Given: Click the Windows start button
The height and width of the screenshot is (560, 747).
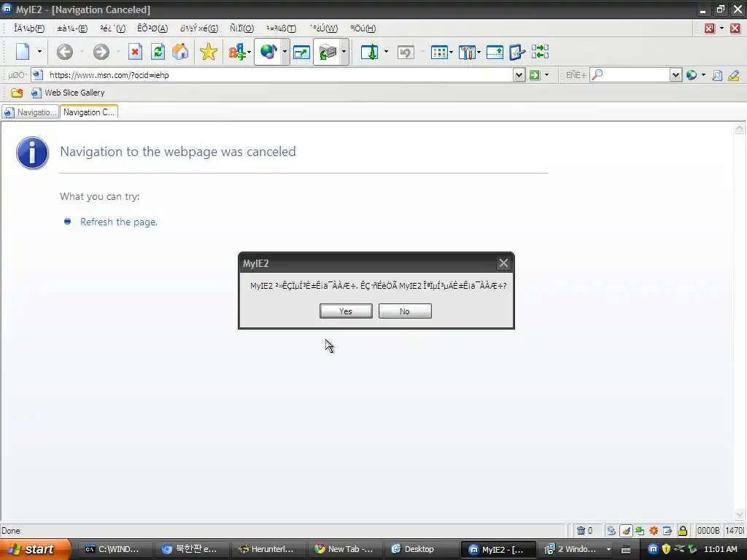Looking at the screenshot, I should (x=34, y=549).
